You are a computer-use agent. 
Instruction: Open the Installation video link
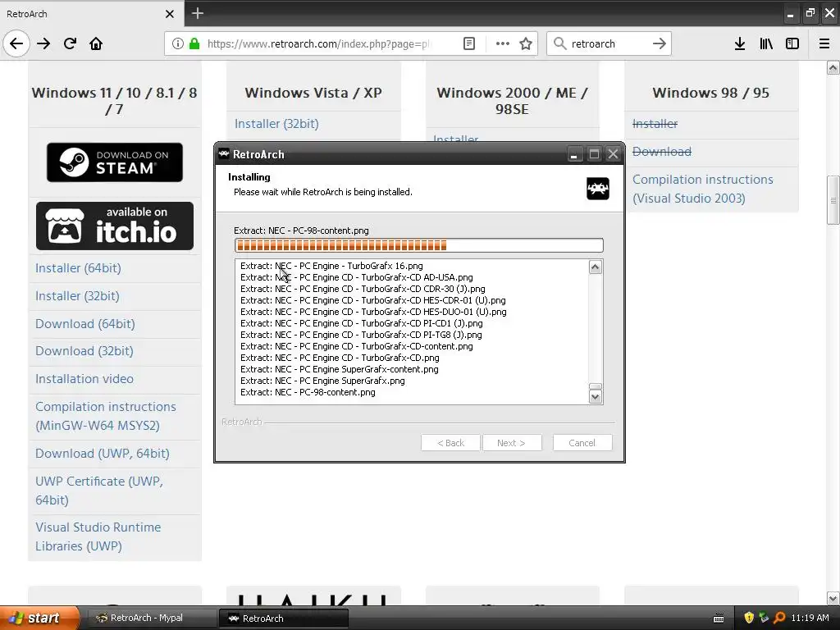[x=84, y=379]
